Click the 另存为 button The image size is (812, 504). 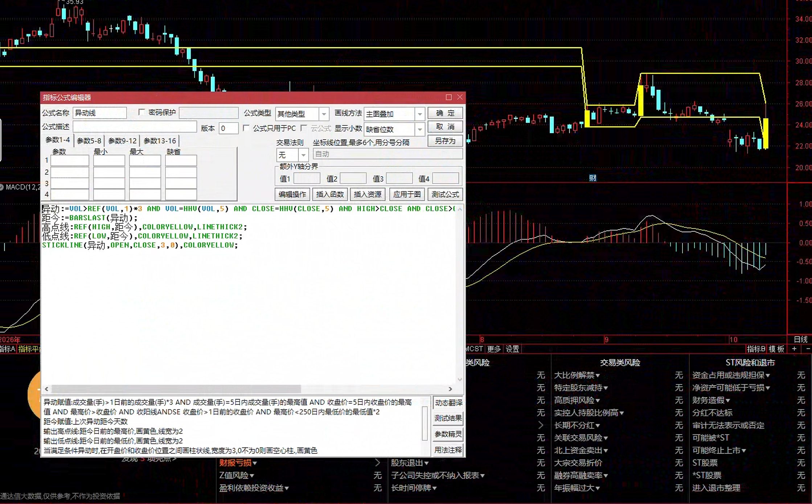[x=445, y=141]
